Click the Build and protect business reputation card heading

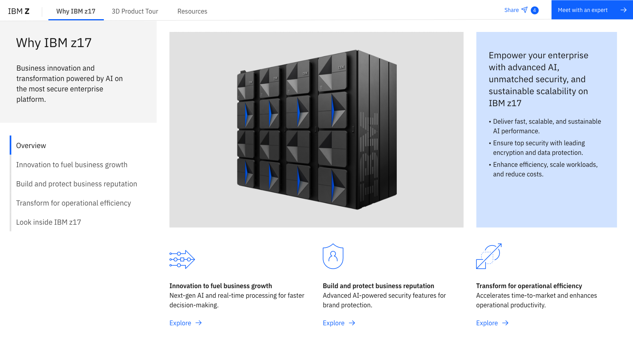coord(378,286)
